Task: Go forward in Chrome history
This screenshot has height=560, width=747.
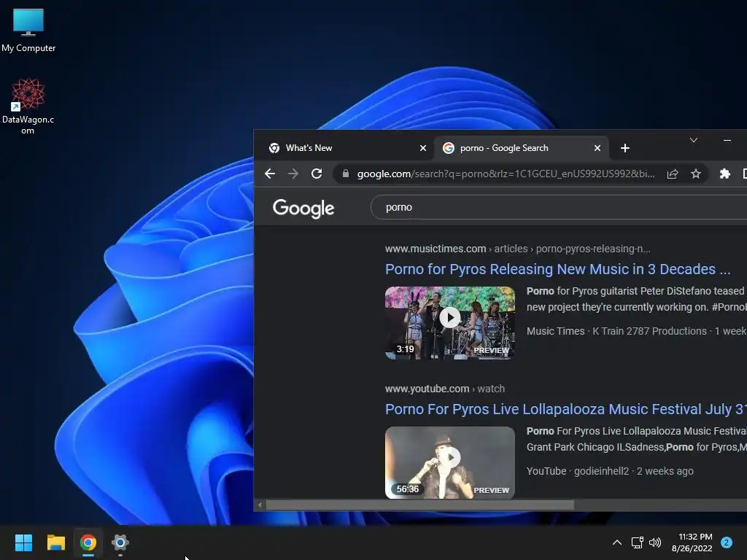Action: pos(293,174)
